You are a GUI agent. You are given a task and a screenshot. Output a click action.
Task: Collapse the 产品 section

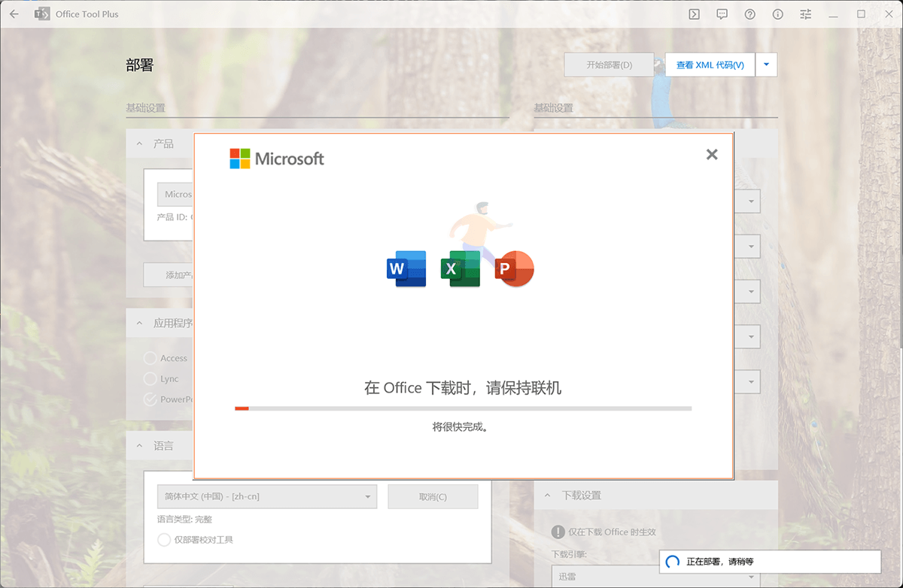click(139, 144)
